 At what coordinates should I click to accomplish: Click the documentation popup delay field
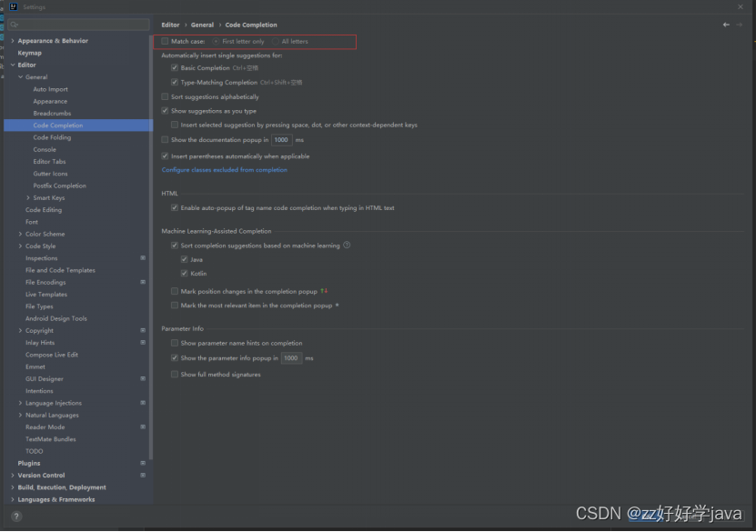[281, 139]
